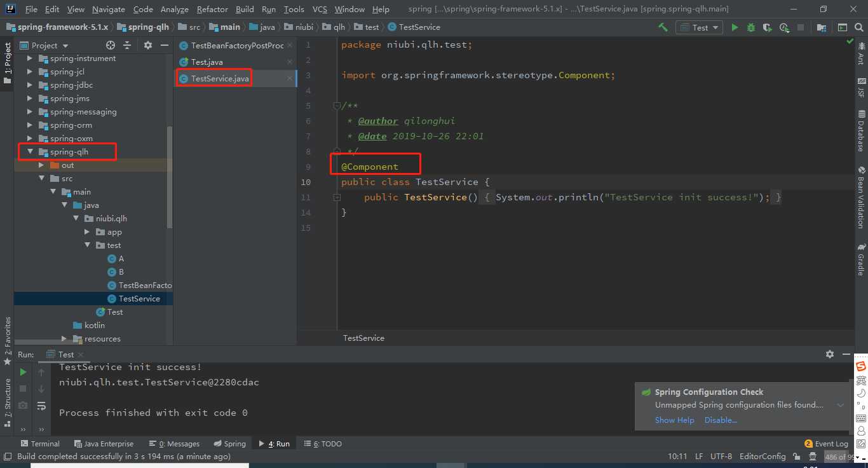This screenshot has width=868, height=468.
Task: Expand Spring Configuration Check notification chevron
Action: (x=841, y=405)
